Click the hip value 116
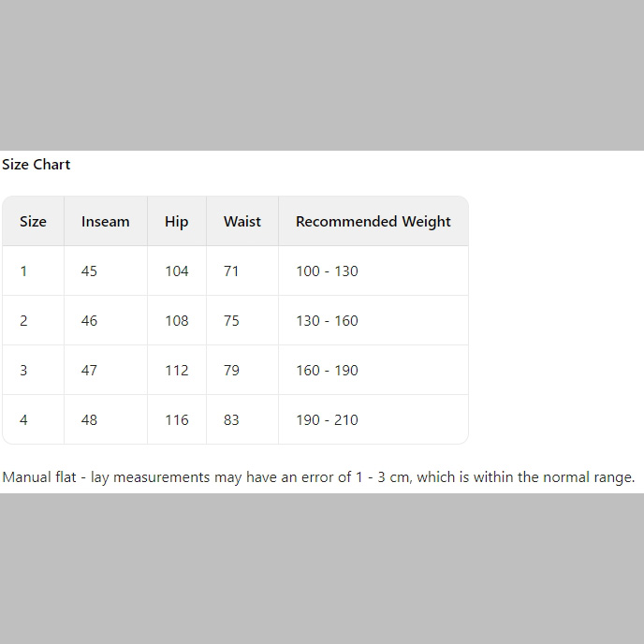The width and height of the screenshot is (644, 644). pos(177,420)
